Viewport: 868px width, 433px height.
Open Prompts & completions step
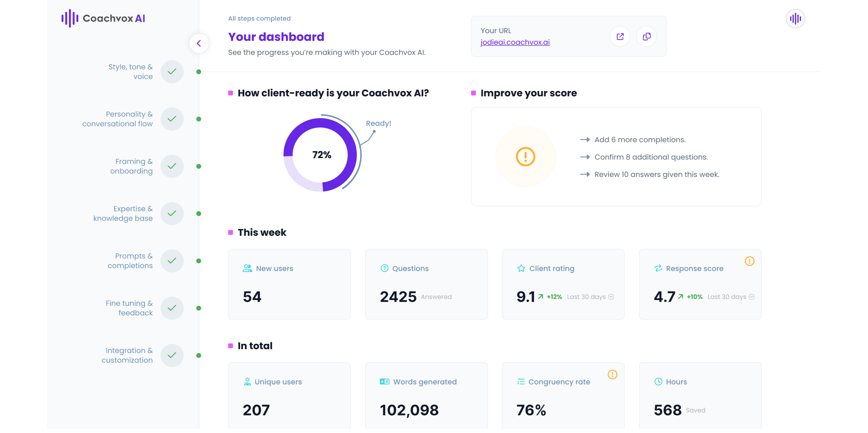click(x=130, y=261)
